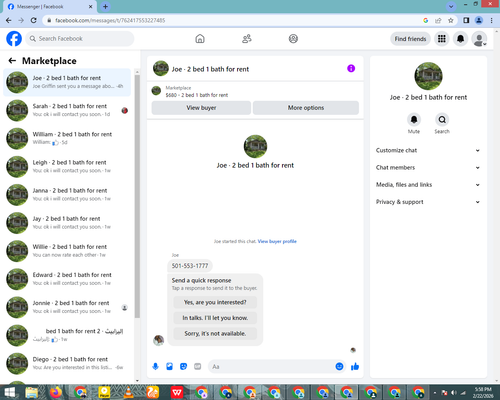This screenshot has height=400, width=500.
Task: Open the notifications bell in header
Action: [x=460, y=39]
